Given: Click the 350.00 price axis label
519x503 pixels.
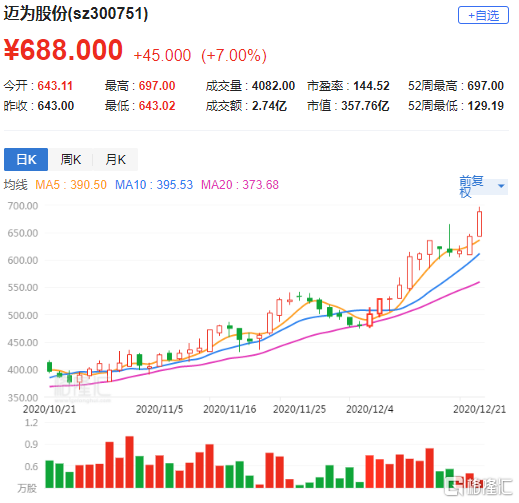Looking at the screenshot, I should click(23, 398).
